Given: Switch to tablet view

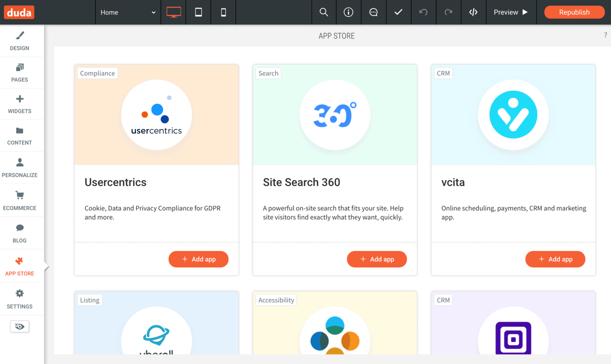Looking at the screenshot, I should click(x=198, y=12).
